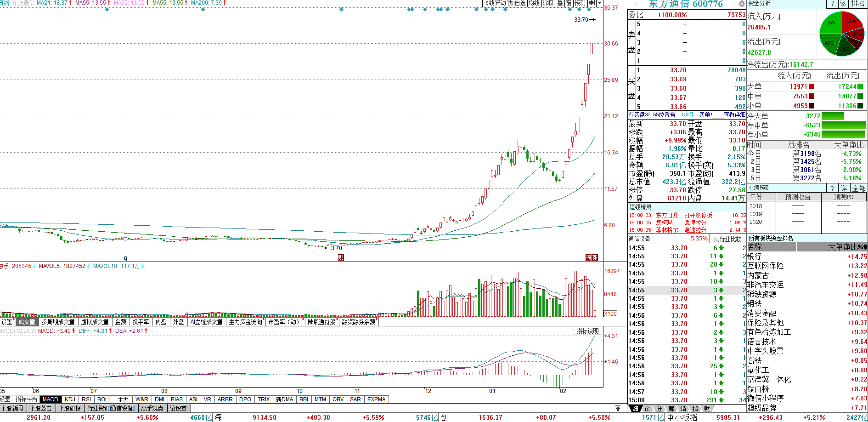
Task: Click the up-arrow icon above the bottom status bar
Action: pos(618,408)
